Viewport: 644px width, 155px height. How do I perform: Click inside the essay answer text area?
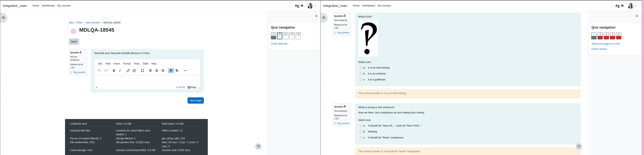click(147, 80)
